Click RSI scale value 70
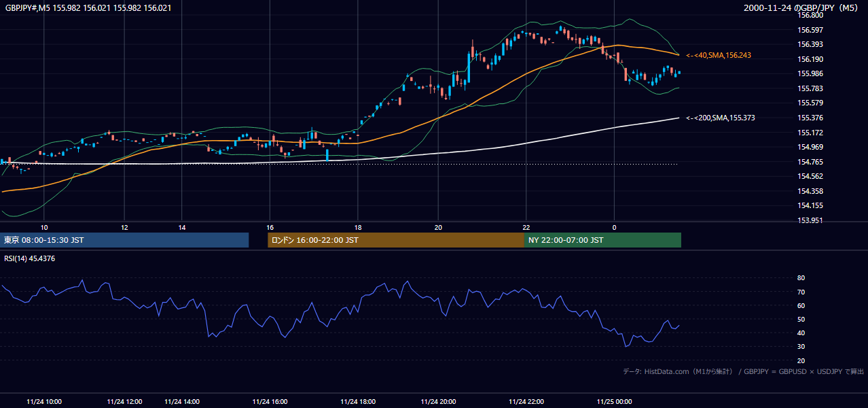This screenshot has width=868, height=408. (801, 292)
